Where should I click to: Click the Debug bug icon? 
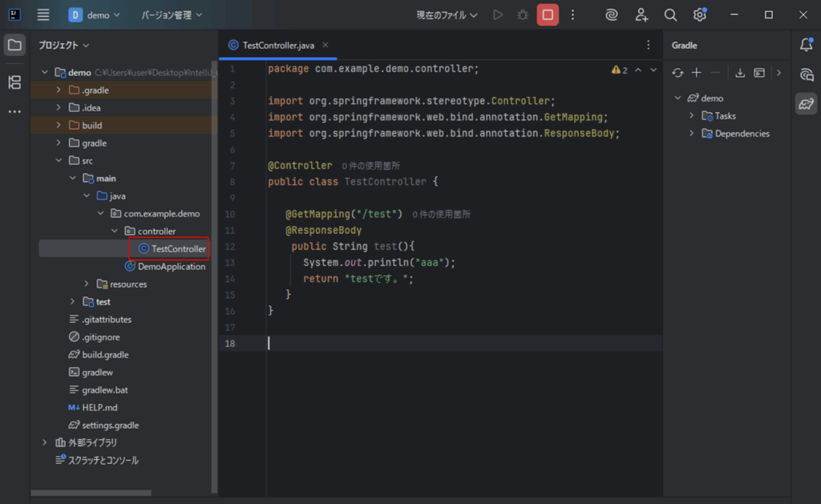(523, 14)
